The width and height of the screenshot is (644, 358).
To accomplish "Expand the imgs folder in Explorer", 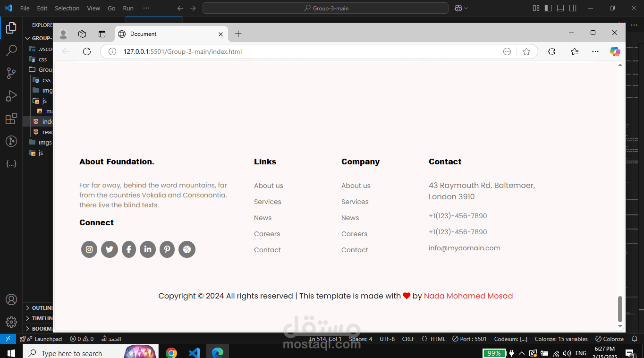I will point(40,142).
